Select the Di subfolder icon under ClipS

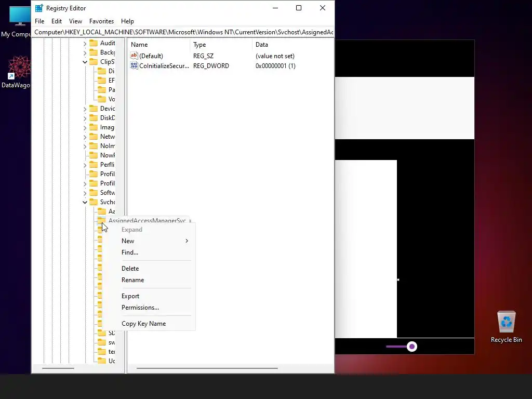coord(102,71)
